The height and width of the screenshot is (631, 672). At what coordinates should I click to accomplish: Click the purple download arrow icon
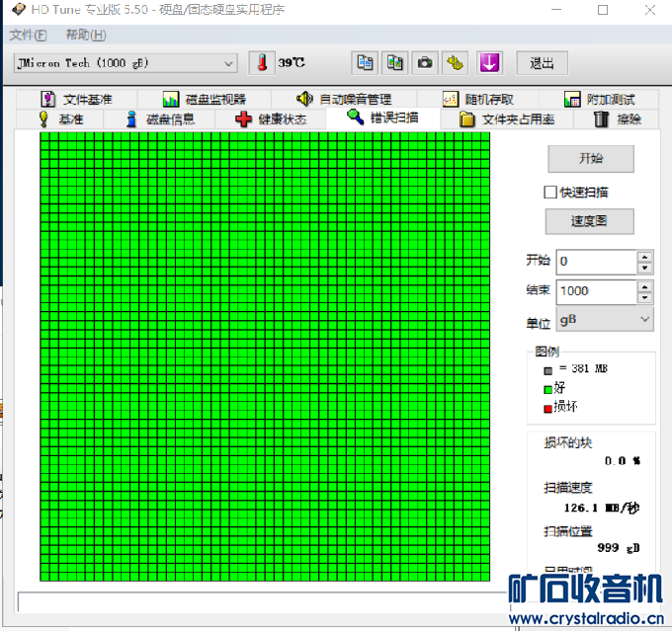(x=489, y=63)
